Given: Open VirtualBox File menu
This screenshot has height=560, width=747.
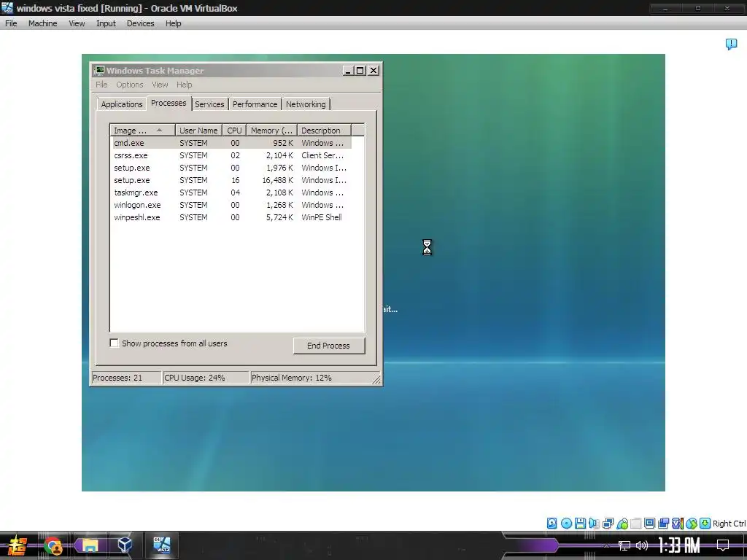Looking at the screenshot, I should click(11, 23).
